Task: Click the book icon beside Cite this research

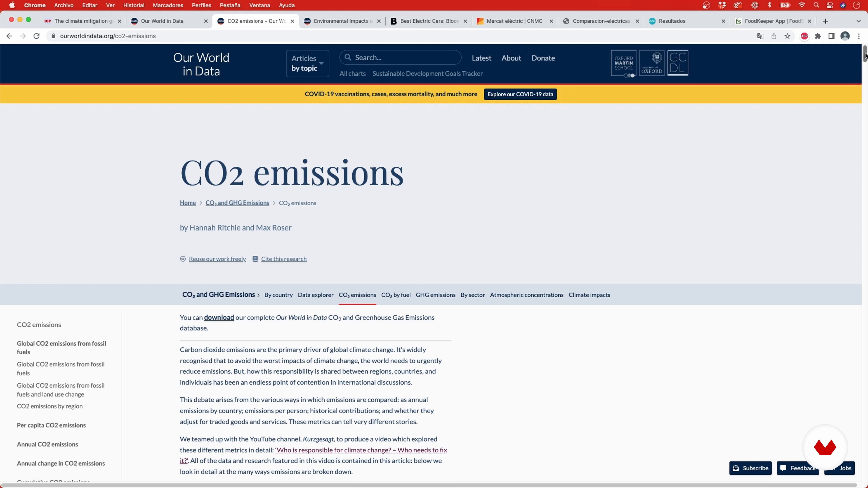Action: click(x=255, y=259)
